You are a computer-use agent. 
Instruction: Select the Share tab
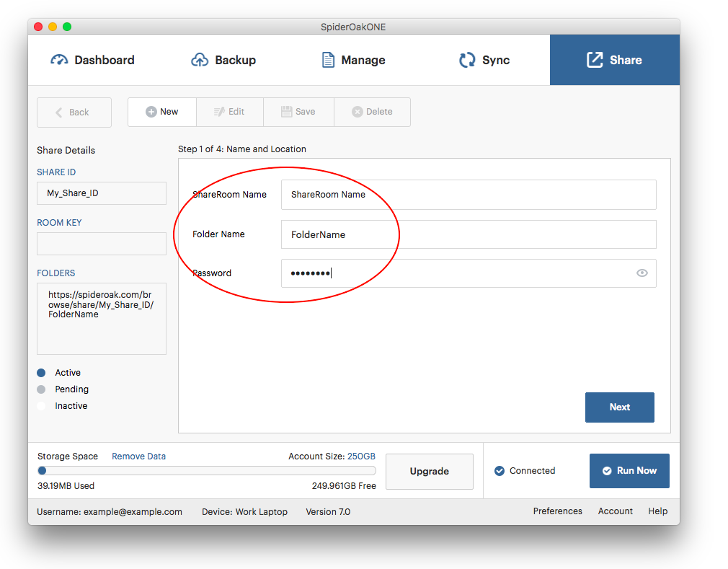615,60
